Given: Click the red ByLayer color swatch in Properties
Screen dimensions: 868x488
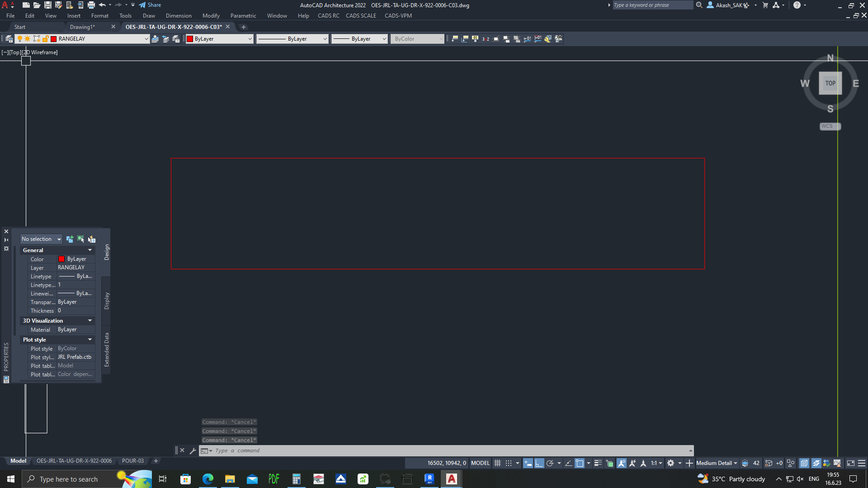Looking at the screenshot, I should [61, 259].
